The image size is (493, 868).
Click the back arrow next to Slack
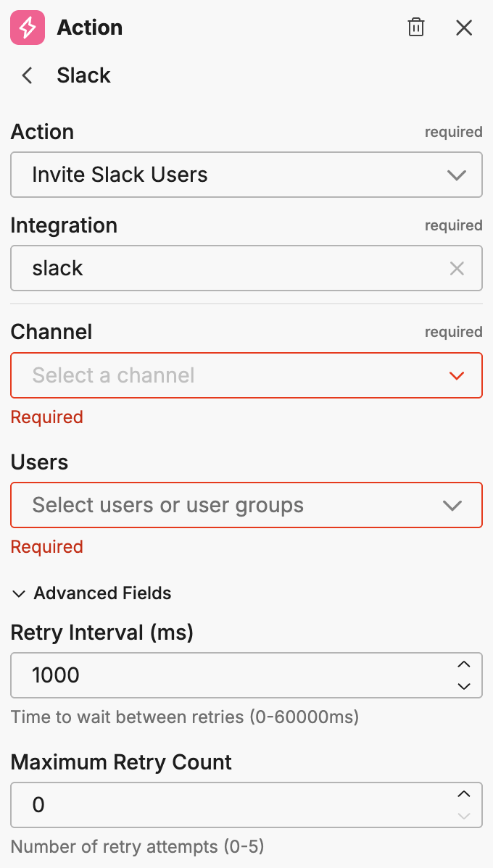click(26, 75)
